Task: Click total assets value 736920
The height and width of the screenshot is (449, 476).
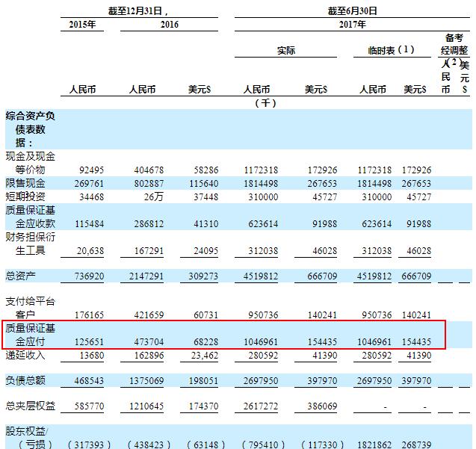Action: [89, 276]
